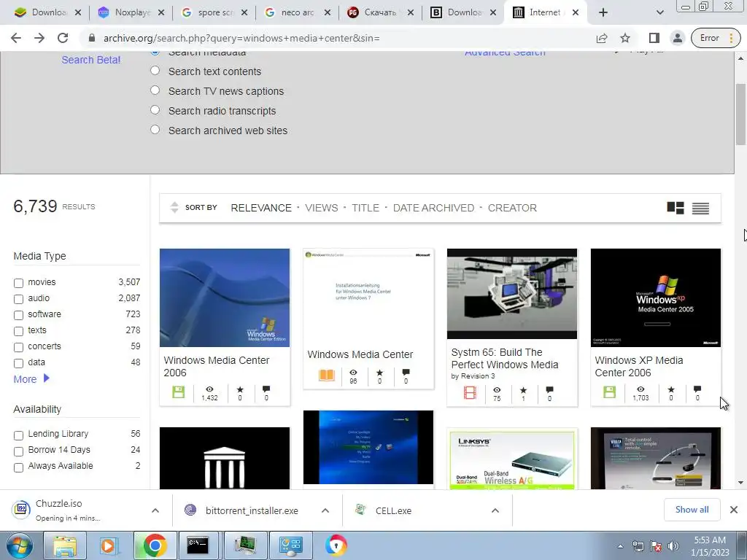Go forward to the next page
The height and width of the screenshot is (560, 747).
tap(39, 38)
